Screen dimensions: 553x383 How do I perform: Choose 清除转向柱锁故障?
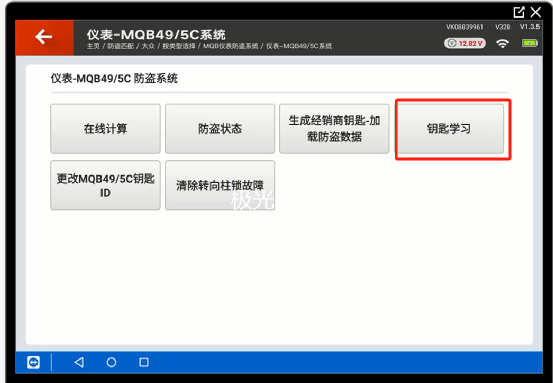pyautogui.click(x=220, y=186)
